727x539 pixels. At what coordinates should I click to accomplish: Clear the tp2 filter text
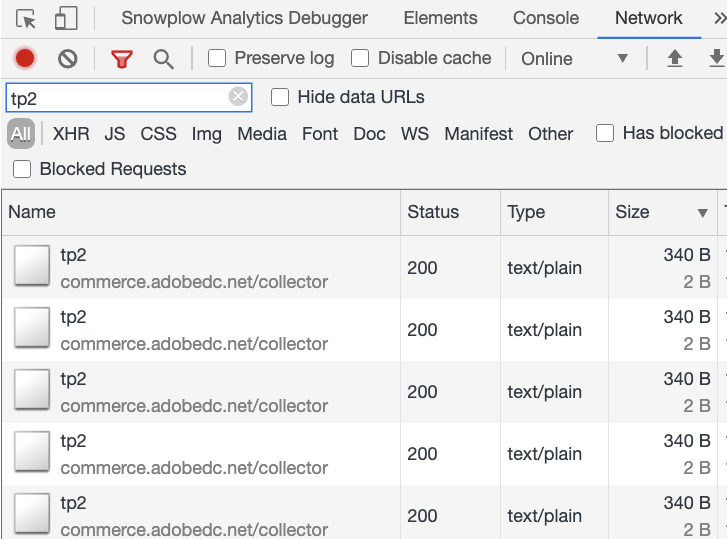[x=238, y=97]
